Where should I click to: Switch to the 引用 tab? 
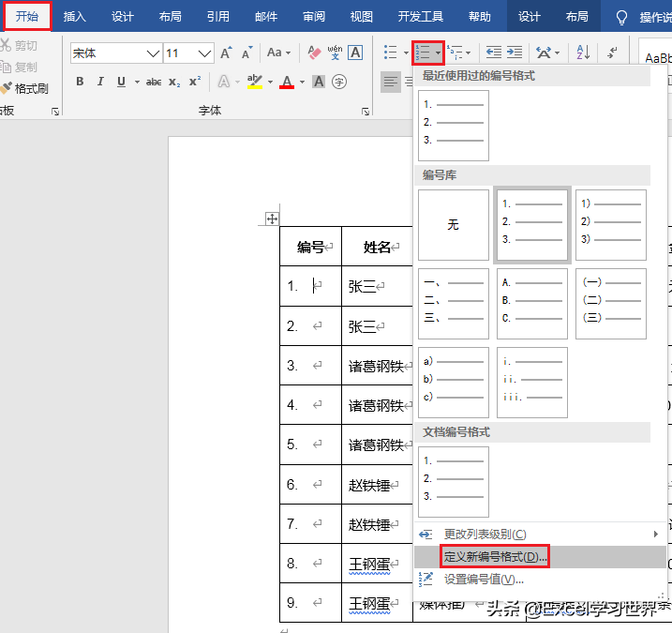point(218,16)
